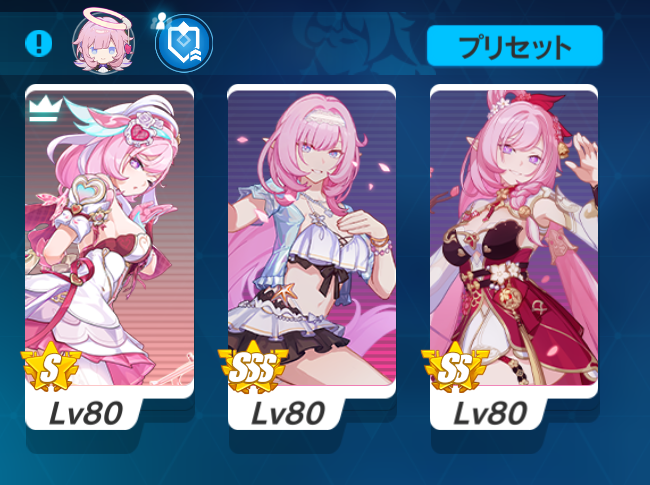This screenshot has height=485, width=650.
Task: Click the first card's Lv80 label
Action: (x=86, y=413)
